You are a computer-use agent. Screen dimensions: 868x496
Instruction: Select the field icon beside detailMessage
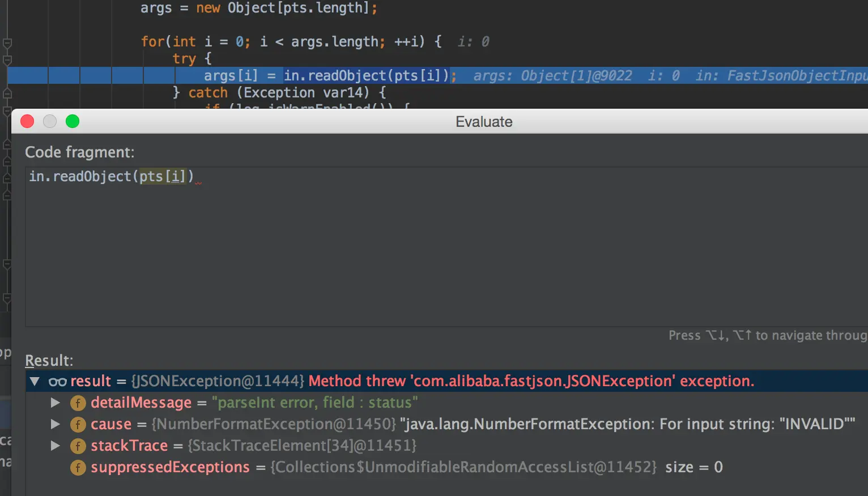tap(78, 403)
